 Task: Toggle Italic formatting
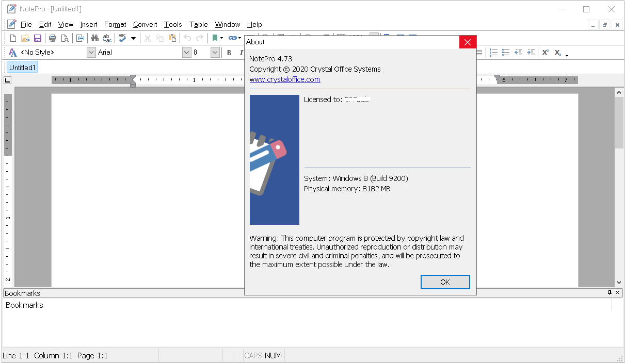[241, 53]
